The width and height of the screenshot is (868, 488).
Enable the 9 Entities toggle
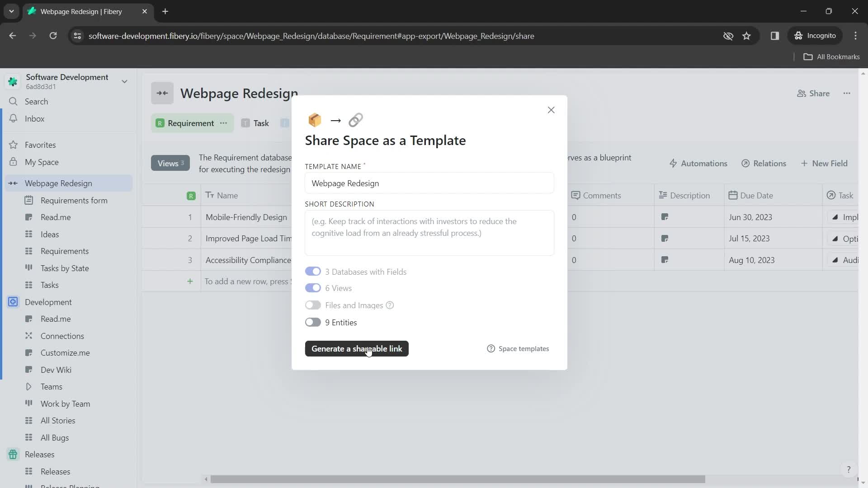(313, 322)
